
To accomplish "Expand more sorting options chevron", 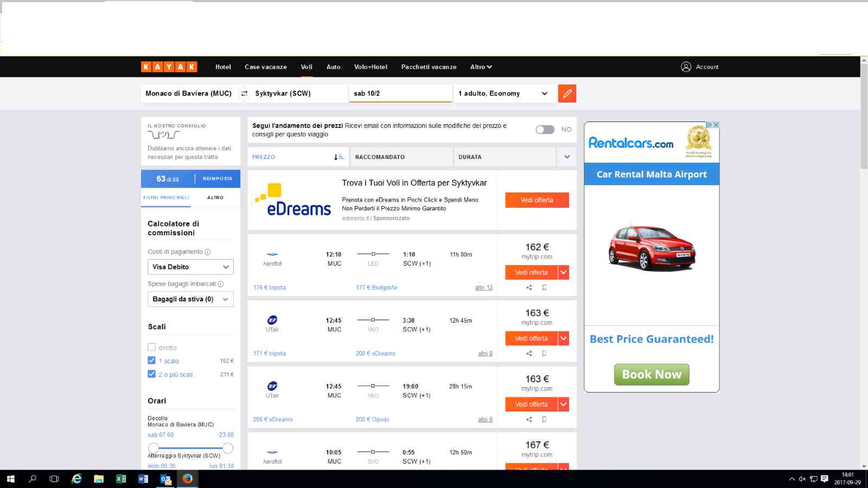I will (567, 157).
